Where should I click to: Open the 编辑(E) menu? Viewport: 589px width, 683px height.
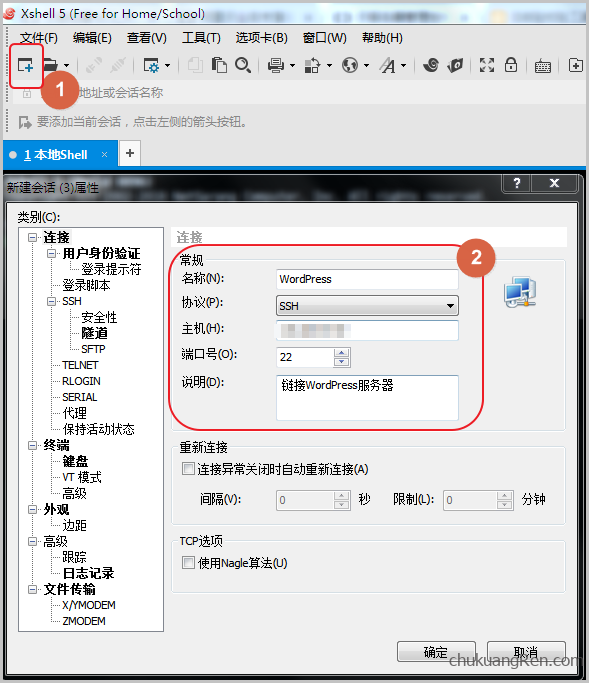tap(92, 38)
